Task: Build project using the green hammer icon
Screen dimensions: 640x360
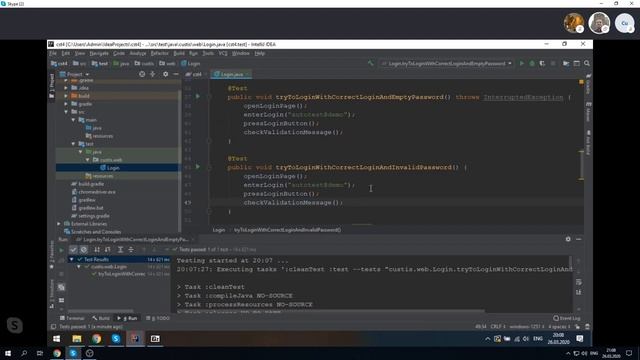Action: [x=371, y=63]
